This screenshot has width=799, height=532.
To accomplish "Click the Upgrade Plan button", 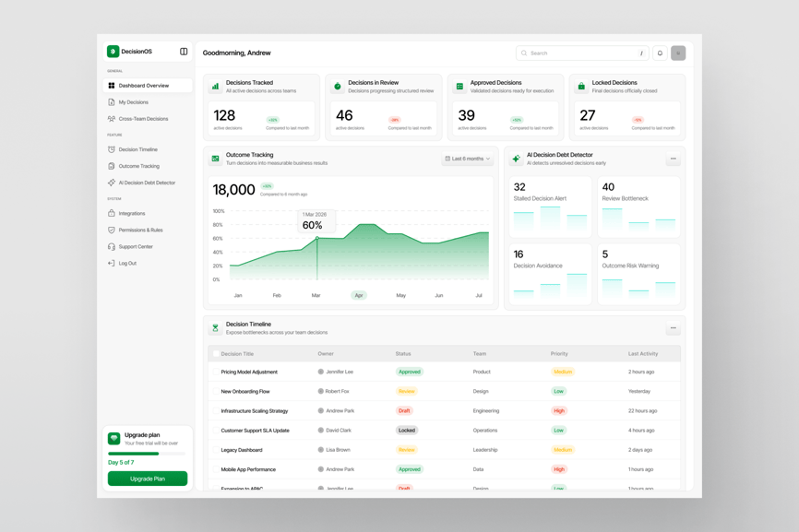I will coord(148,479).
